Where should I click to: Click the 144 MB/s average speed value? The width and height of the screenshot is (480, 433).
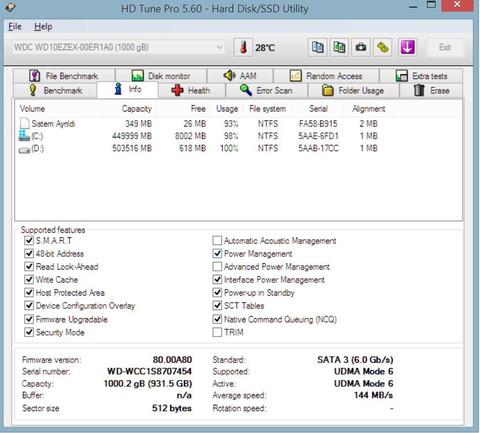[373, 395]
